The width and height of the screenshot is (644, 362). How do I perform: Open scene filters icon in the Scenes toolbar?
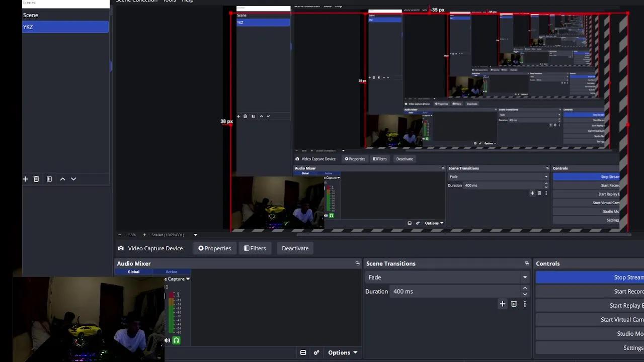tap(49, 179)
